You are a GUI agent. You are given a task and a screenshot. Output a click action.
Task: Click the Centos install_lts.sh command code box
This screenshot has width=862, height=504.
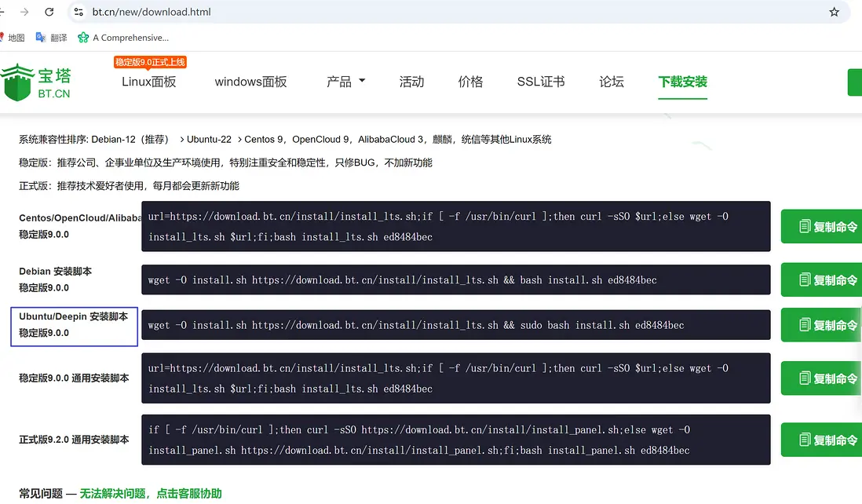pos(456,226)
